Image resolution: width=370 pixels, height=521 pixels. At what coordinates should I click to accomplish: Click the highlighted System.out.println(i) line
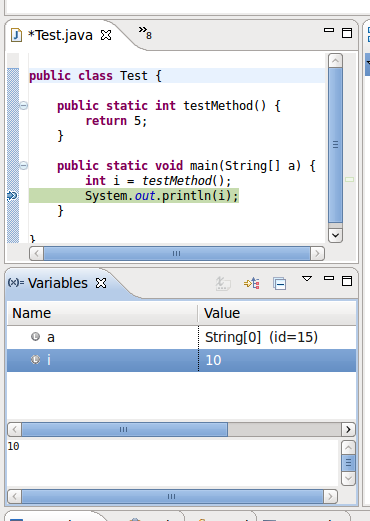tap(134, 196)
